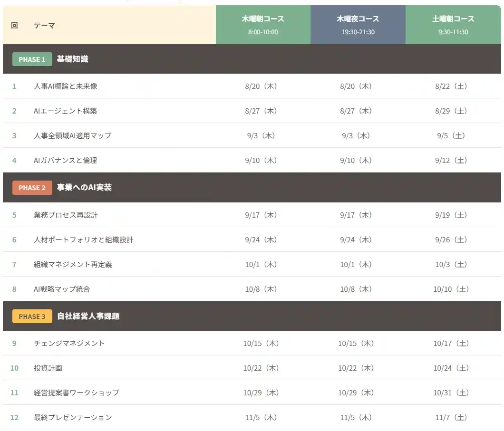504x431 pixels.
Task: Click session number 12 in first column
Action: 14,417
